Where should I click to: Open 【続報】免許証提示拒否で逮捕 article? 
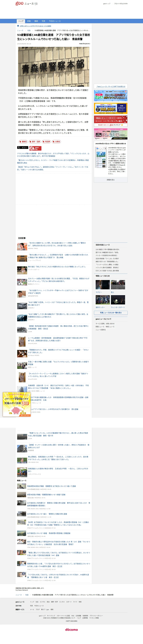click(x=58, y=327)
